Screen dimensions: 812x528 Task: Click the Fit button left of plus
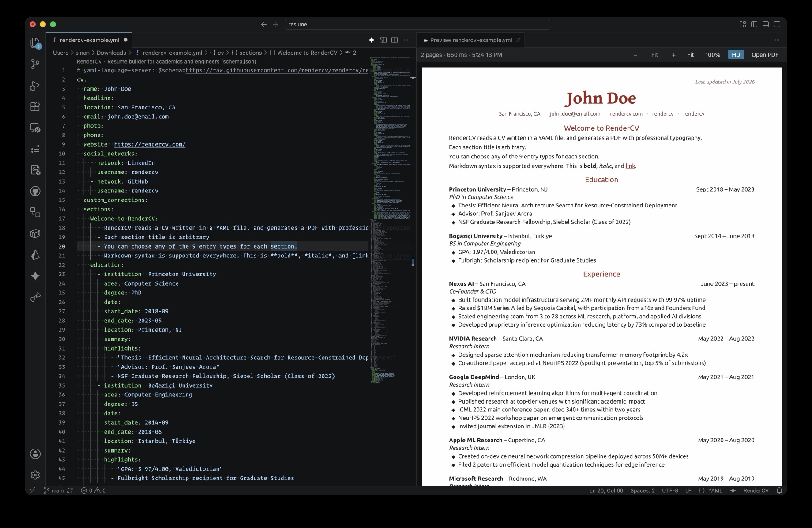654,55
